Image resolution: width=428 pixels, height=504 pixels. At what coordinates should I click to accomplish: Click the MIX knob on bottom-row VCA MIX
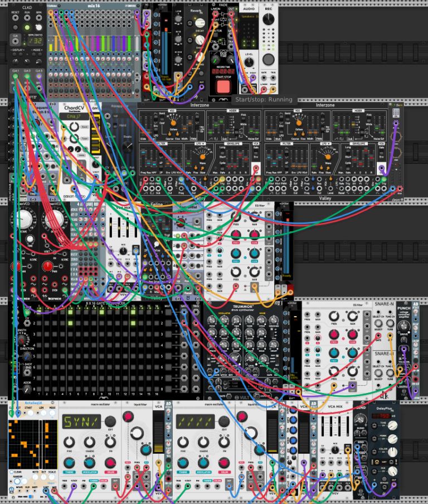click(335, 450)
